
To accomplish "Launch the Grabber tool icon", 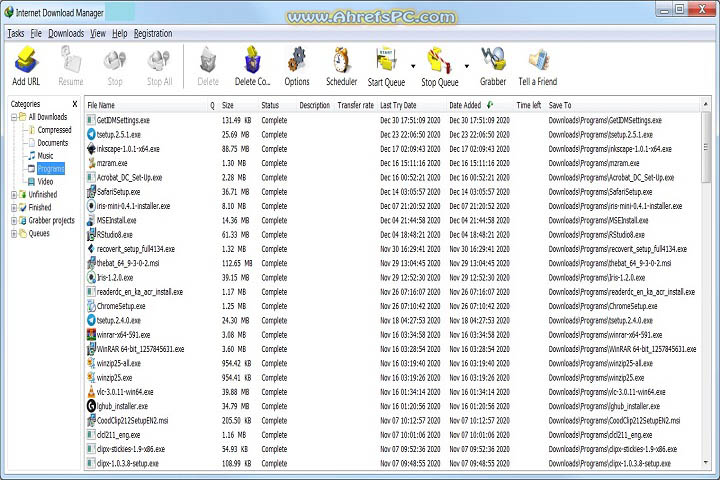I will click(493, 60).
